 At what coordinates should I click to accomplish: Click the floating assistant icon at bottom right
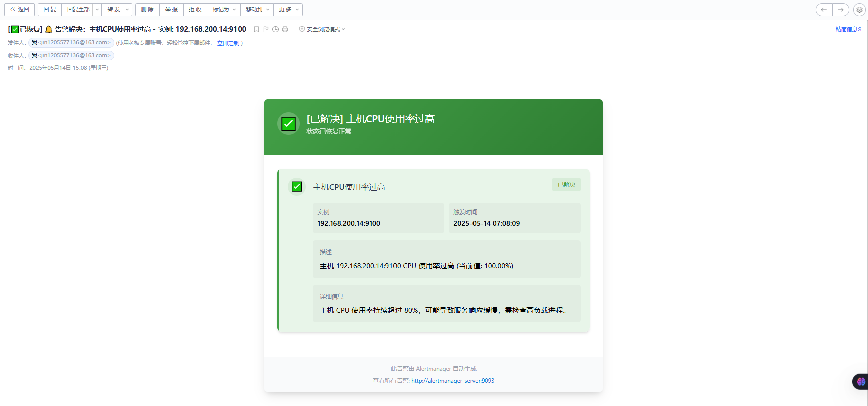tap(861, 382)
